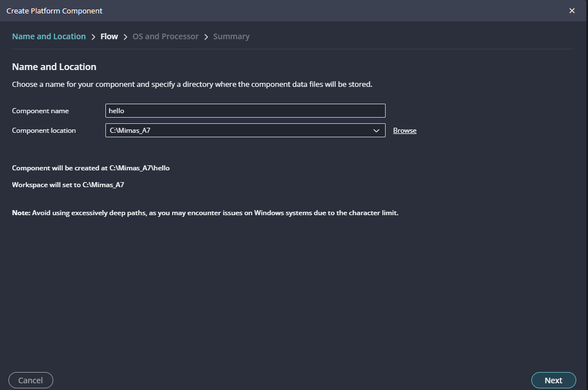Click the chevron just before Summary
Viewport: 588px width, 390px height.
[x=206, y=37]
